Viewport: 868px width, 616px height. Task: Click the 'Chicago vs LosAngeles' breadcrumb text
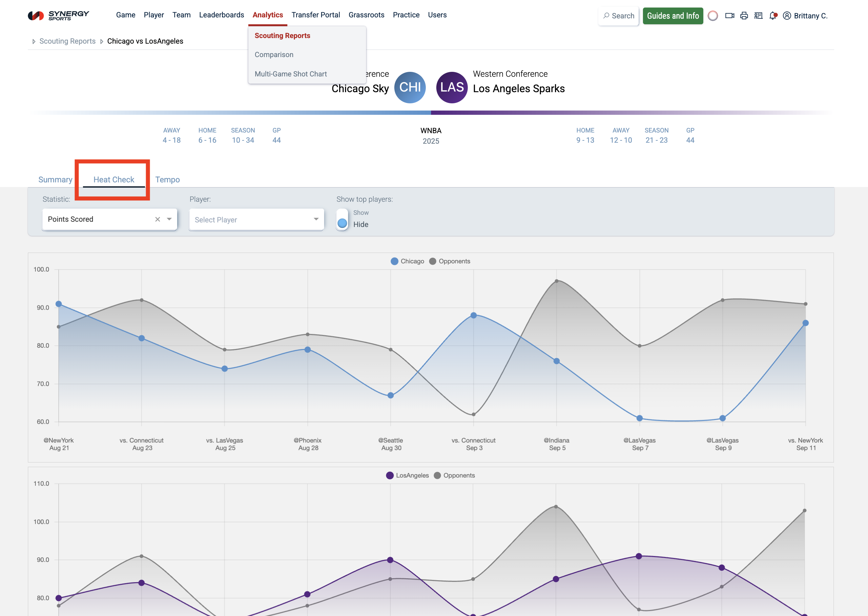tap(145, 41)
